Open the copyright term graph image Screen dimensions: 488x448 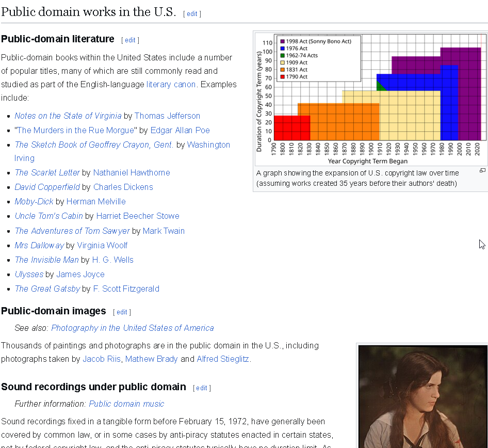[x=371, y=99]
